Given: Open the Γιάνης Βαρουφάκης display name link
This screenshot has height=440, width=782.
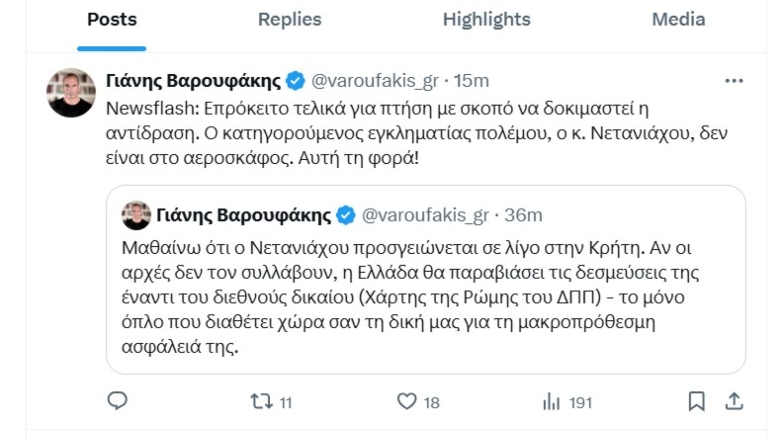Looking at the screenshot, I should (192, 81).
